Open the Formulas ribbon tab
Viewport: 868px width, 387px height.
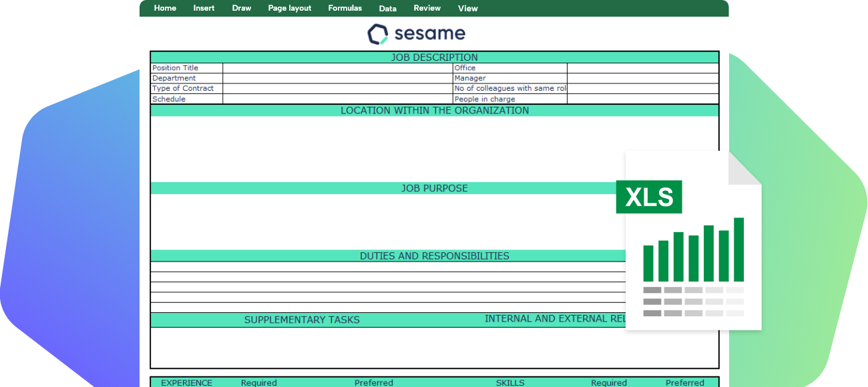pyautogui.click(x=345, y=8)
